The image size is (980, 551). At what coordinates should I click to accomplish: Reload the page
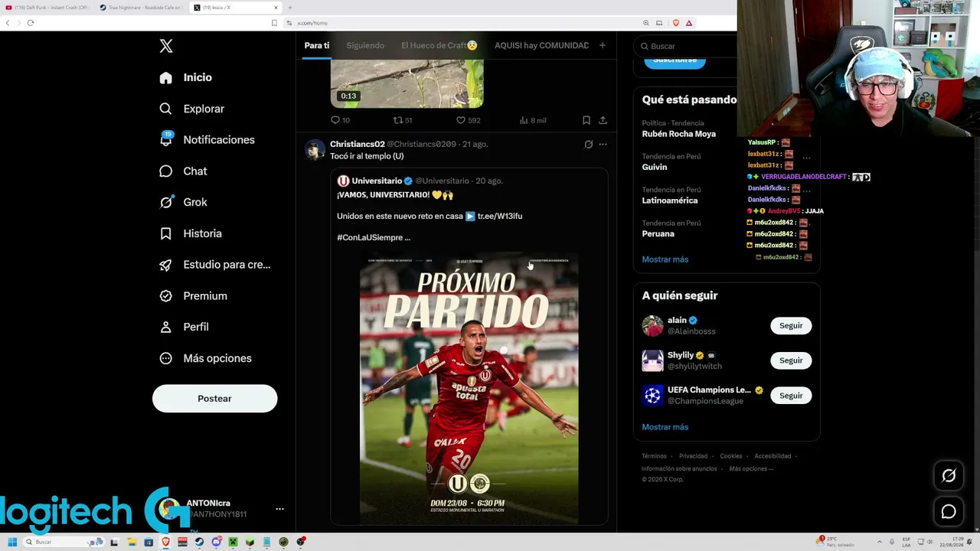(x=31, y=23)
